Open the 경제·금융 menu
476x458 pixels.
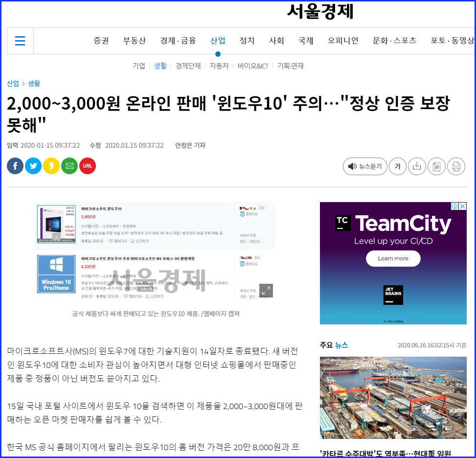coord(178,41)
